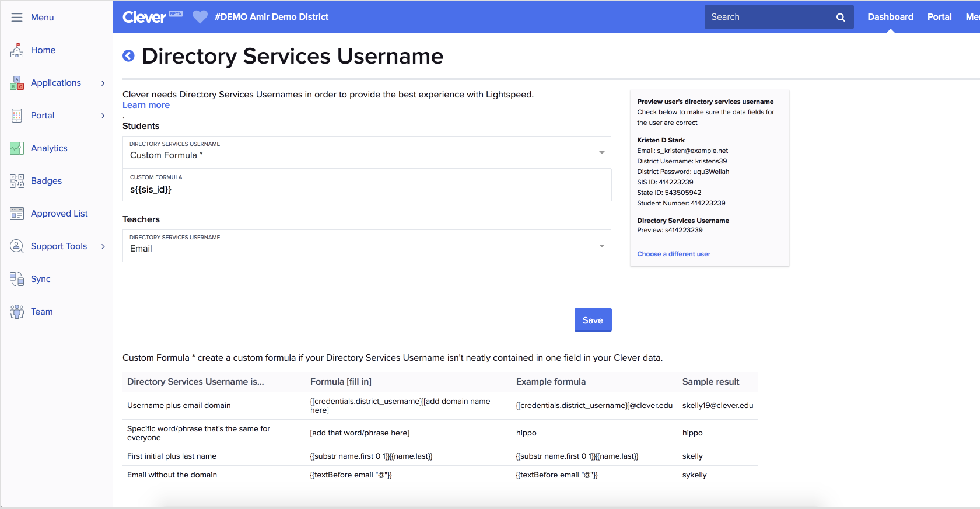Open the Badges QR icon
980x509 pixels.
[17, 181]
